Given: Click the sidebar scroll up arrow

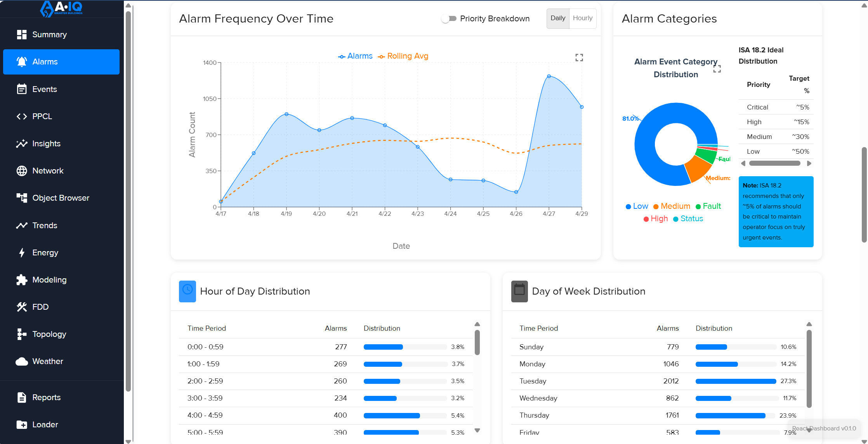Looking at the screenshot, I should point(128,5).
